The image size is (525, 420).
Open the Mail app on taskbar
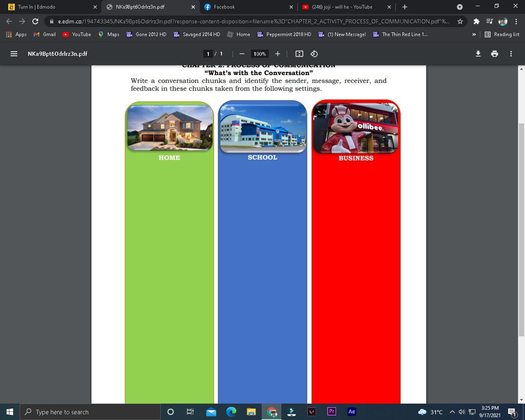click(211, 412)
